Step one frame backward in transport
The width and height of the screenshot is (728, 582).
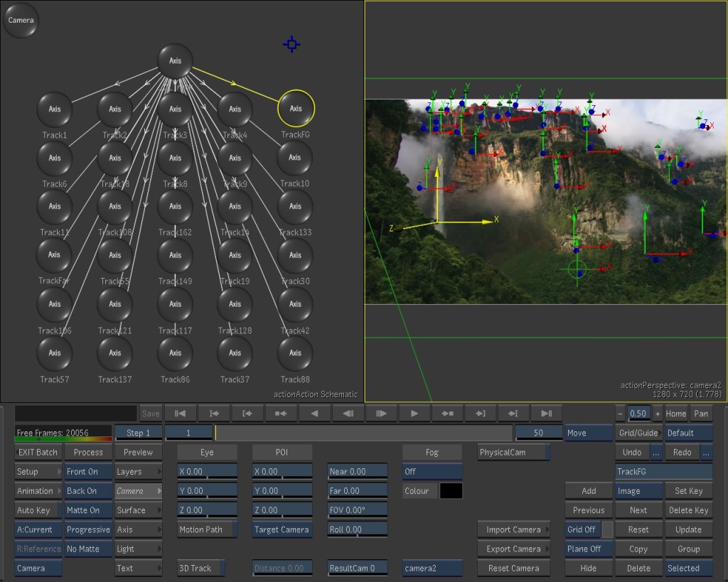tap(347, 413)
